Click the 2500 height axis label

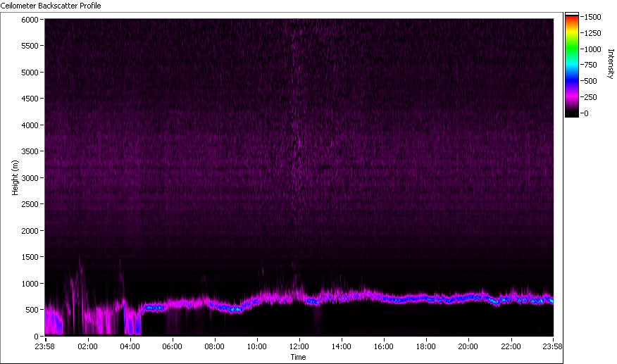click(30, 204)
